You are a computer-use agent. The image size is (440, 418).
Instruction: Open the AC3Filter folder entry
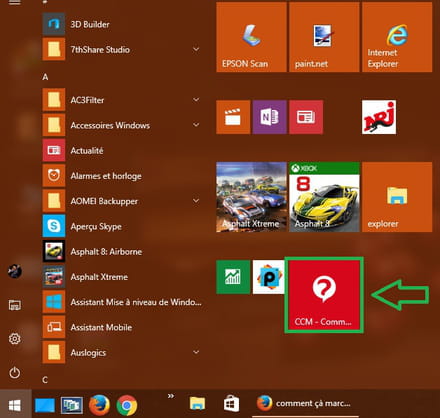[x=122, y=100]
